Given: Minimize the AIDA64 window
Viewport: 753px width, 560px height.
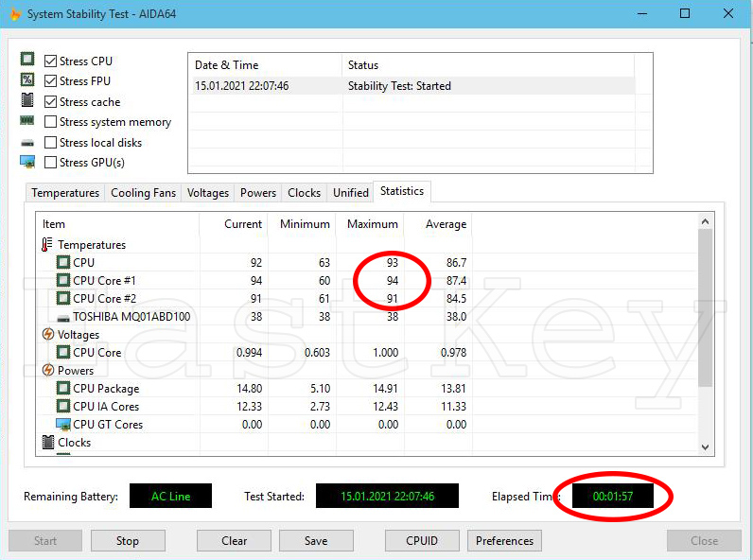Looking at the screenshot, I should point(642,13).
